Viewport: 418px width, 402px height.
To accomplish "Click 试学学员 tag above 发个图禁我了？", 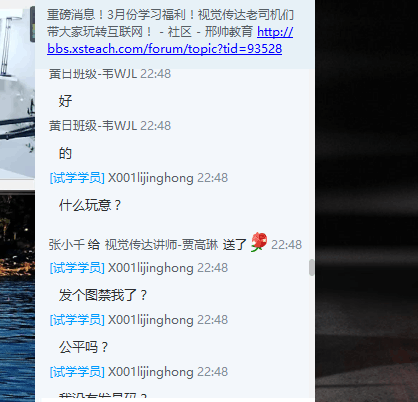I will [77, 268].
